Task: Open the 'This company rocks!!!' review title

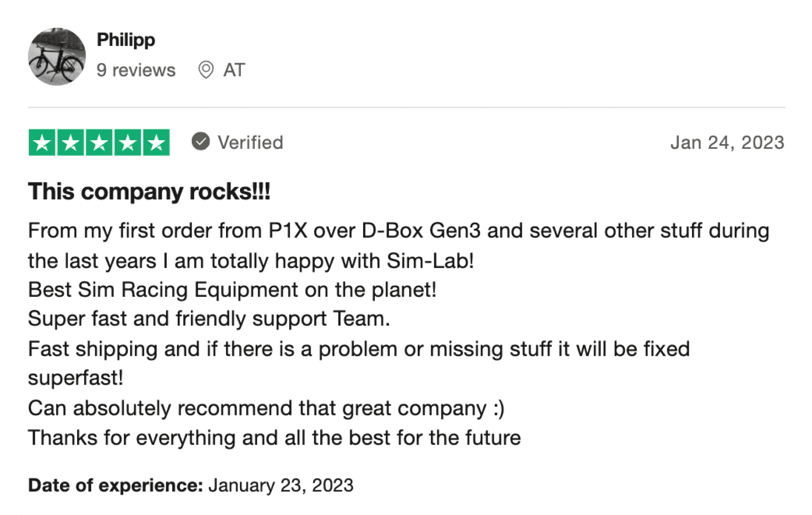Action: [x=149, y=192]
